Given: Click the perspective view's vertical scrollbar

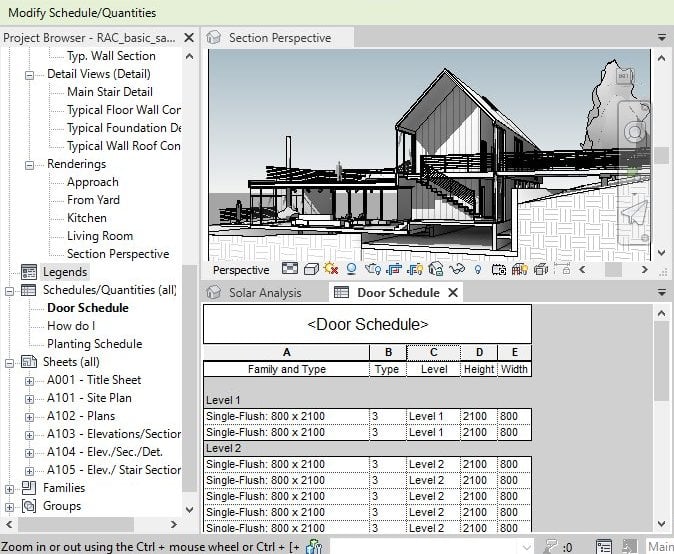Looking at the screenshot, I should [x=662, y=156].
